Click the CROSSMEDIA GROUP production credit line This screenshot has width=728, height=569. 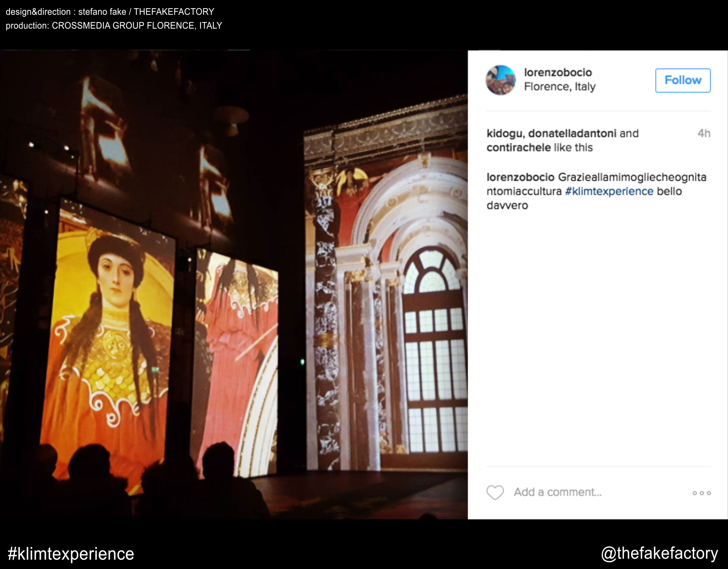[x=114, y=26]
